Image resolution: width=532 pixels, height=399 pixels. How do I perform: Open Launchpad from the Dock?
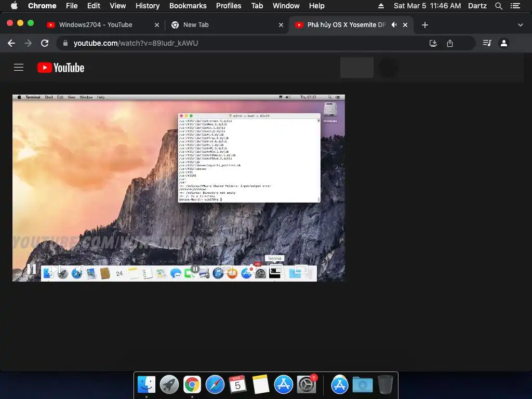point(169,384)
